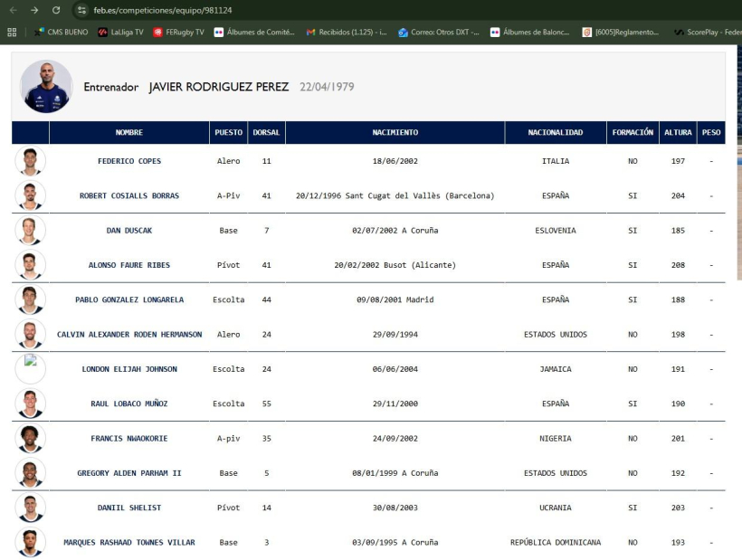This screenshot has height=560, width=742.
Task: Open Correo: Otros DXT bookmark
Action: [438, 33]
